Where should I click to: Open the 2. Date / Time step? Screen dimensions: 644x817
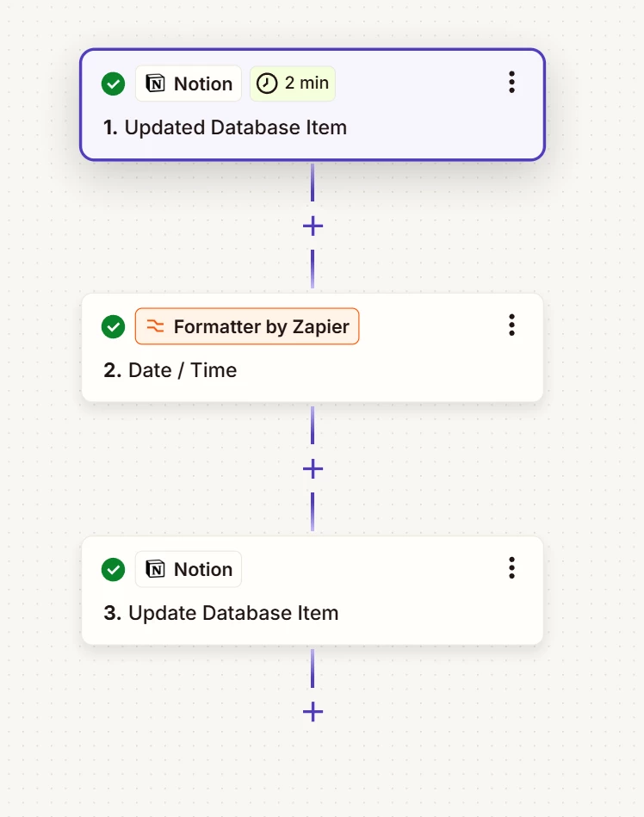click(x=313, y=348)
